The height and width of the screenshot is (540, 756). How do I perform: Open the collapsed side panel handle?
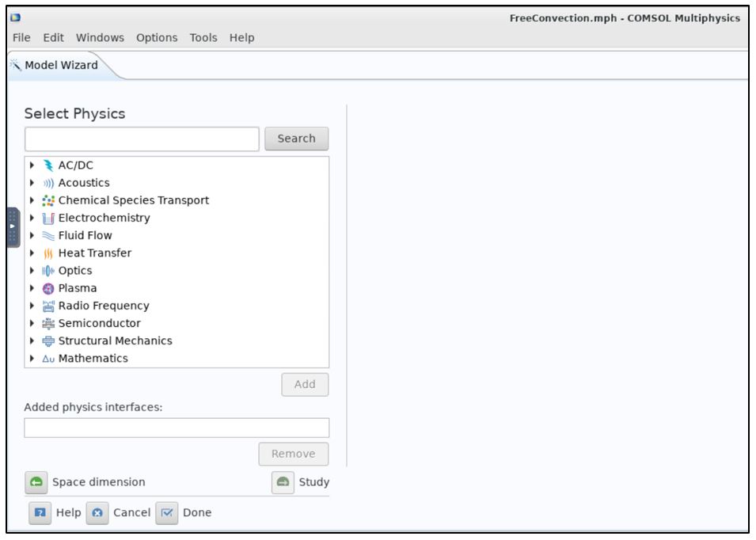coord(13,227)
